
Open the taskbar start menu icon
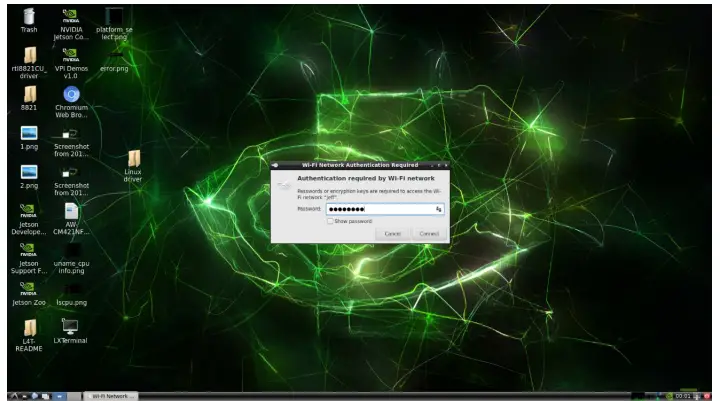(14, 396)
